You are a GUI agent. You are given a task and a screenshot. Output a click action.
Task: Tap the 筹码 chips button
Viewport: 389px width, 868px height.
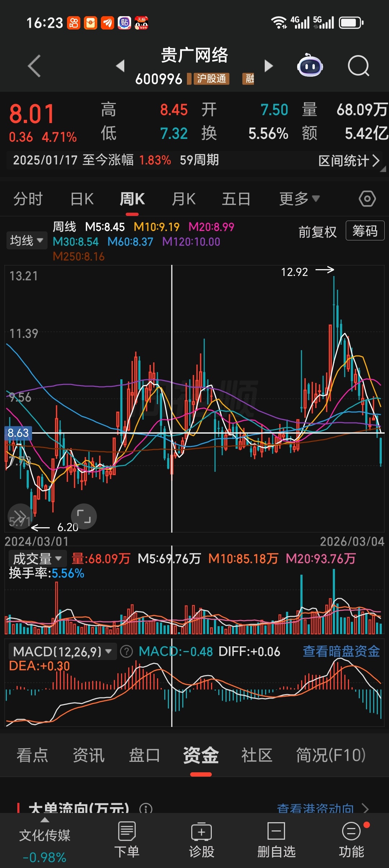coord(365,231)
